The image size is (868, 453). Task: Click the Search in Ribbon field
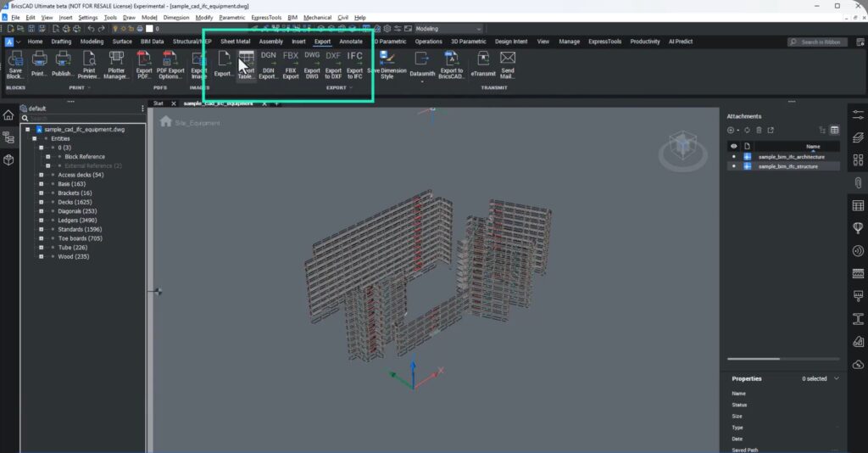817,42
